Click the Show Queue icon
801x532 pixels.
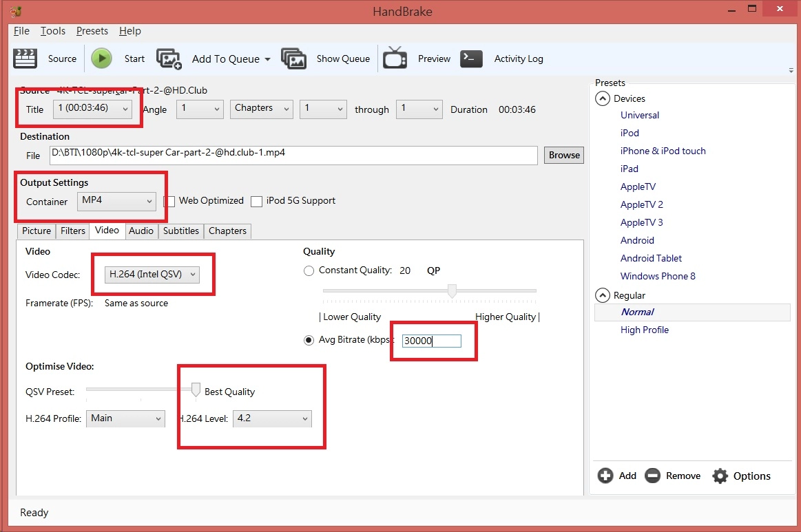(293, 59)
